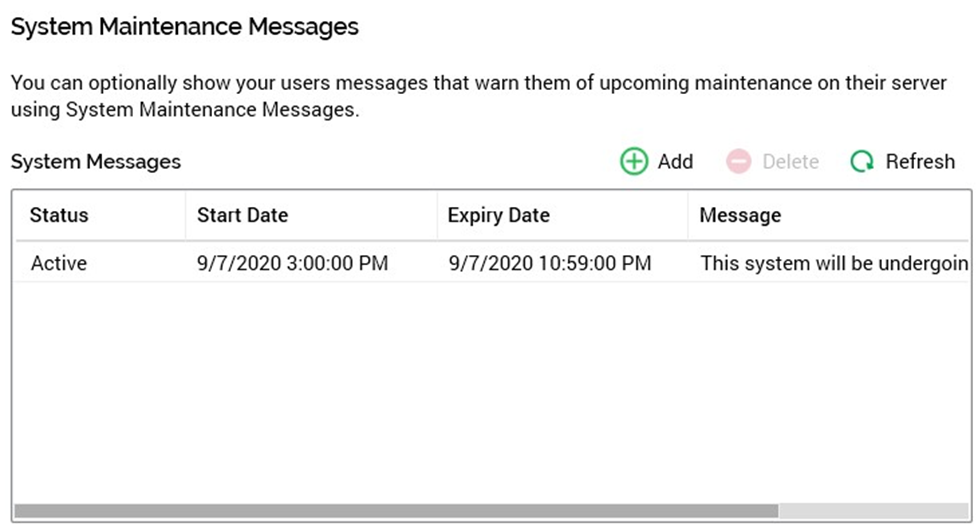Click the divider between Status and Start Date
This screenshot has width=978, height=527.
(185, 215)
